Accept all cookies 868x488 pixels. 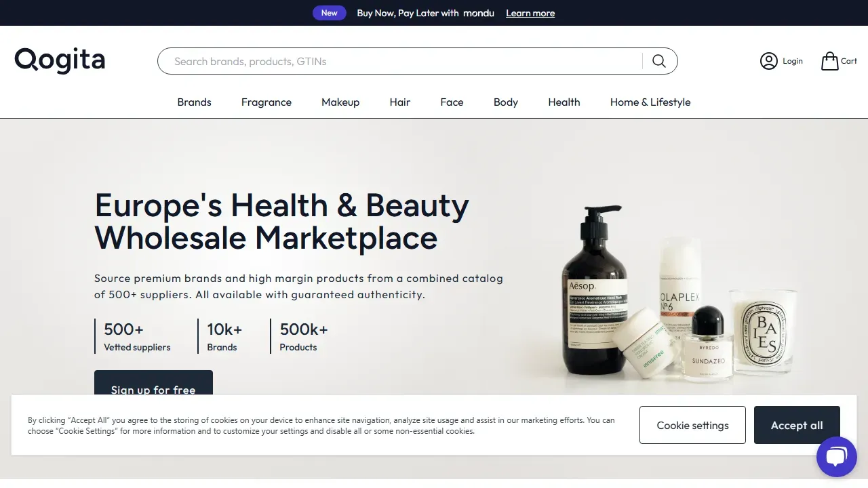[797, 425]
